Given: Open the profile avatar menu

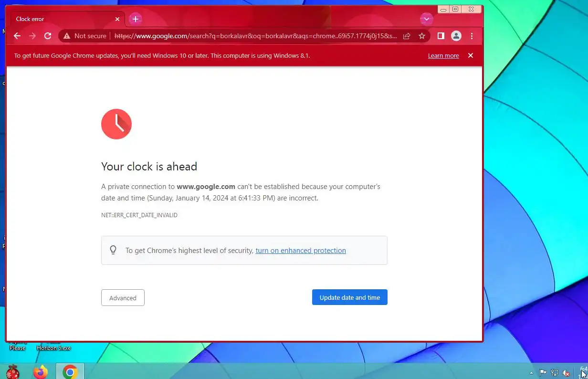Looking at the screenshot, I should (456, 36).
